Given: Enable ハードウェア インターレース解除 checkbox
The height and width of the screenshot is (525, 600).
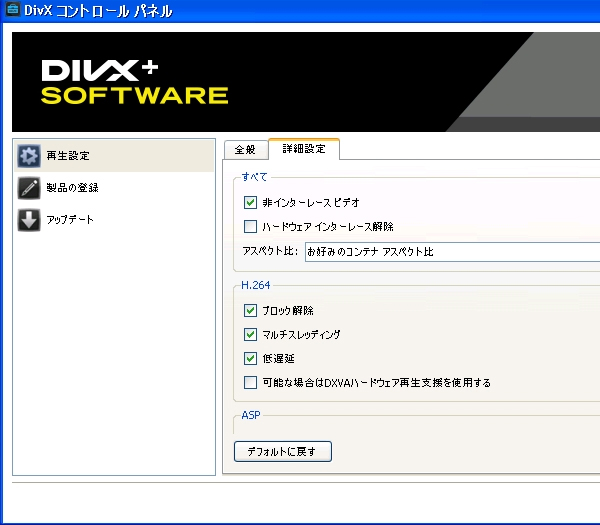Looking at the screenshot, I should pyautogui.click(x=250, y=227).
